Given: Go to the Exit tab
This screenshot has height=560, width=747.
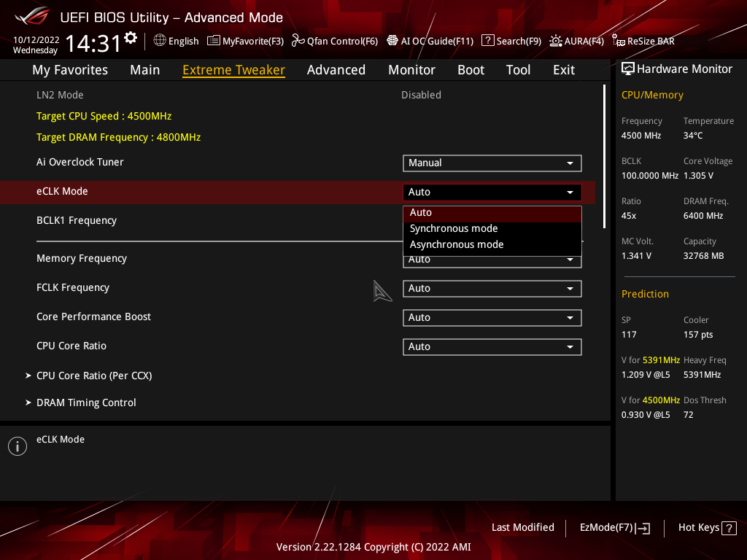Looking at the screenshot, I should 564,70.
